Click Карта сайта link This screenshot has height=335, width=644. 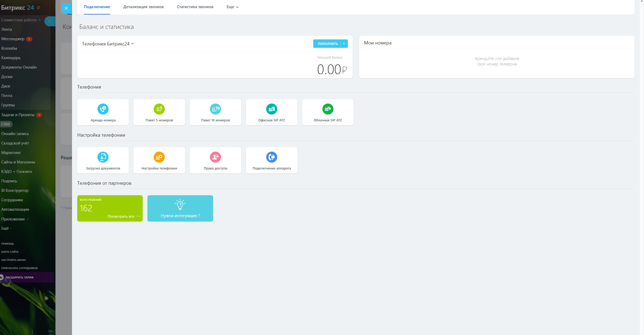coord(10,252)
